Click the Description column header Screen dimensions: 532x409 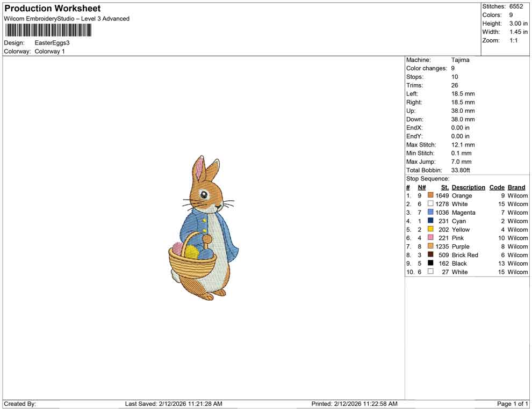click(468, 187)
